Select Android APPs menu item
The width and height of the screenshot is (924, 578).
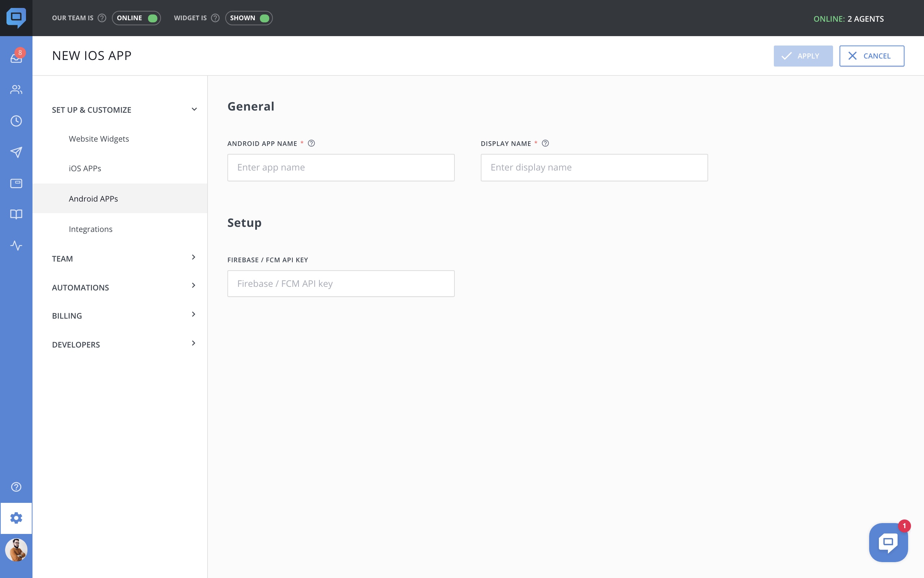tap(120, 198)
